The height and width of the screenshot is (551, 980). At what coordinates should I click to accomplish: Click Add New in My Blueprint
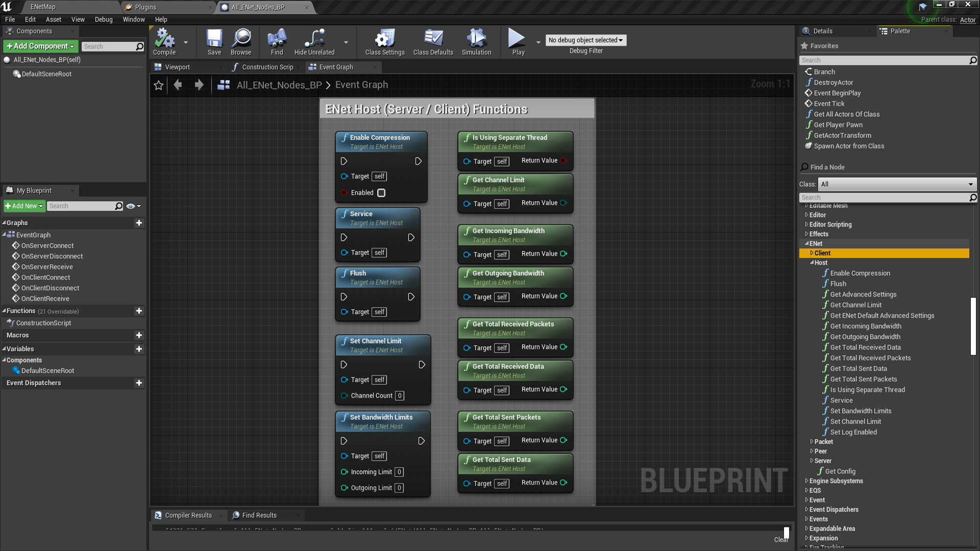point(24,206)
